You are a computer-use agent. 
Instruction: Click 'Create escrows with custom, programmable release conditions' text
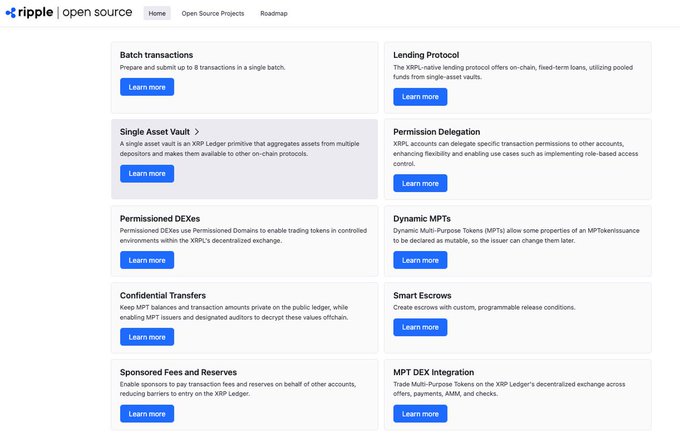484,308
